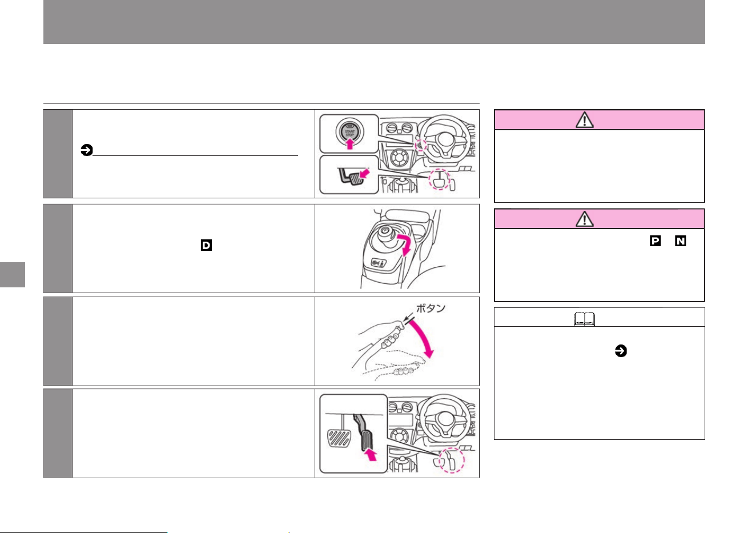Click the circled arrow icon in step one
Screen dimensions: 756x533
point(87,151)
